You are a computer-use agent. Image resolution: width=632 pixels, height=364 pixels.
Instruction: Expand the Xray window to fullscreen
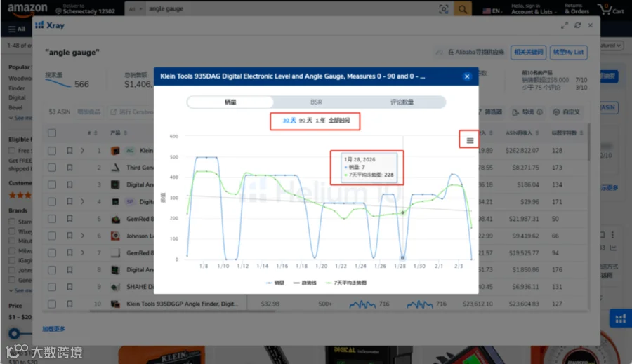tap(565, 25)
